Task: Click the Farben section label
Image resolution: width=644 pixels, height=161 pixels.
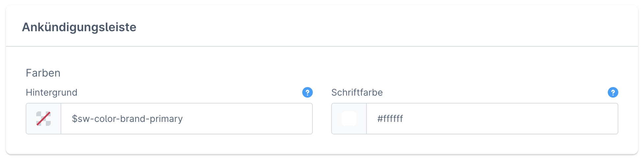Action: pyautogui.click(x=43, y=73)
